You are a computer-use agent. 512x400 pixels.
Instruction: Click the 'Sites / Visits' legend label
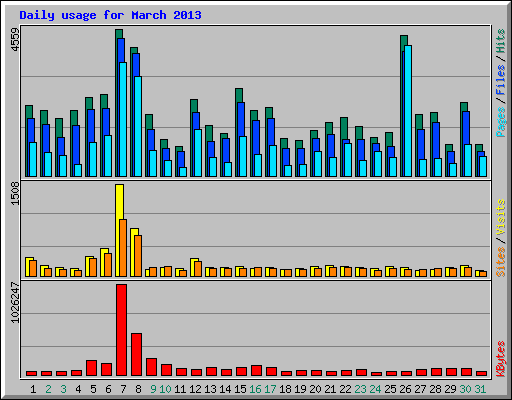[x=501, y=238]
